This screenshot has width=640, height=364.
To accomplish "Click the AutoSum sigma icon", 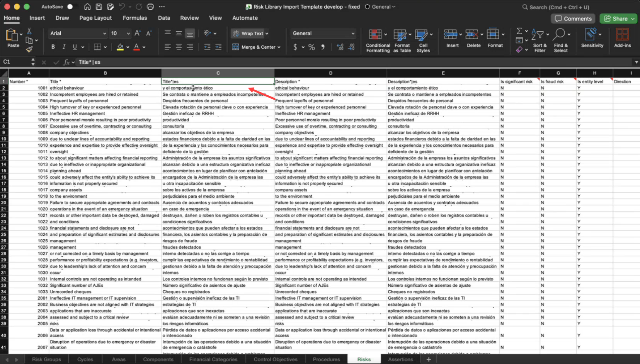I will point(519,31).
